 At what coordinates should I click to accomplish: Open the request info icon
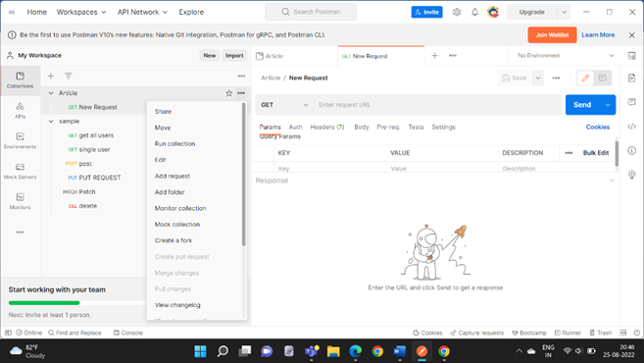click(631, 150)
